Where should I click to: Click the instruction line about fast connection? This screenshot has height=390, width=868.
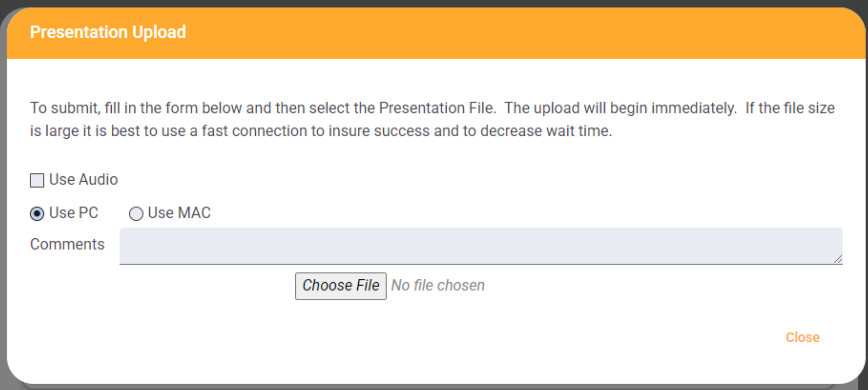tap(321, 131)
